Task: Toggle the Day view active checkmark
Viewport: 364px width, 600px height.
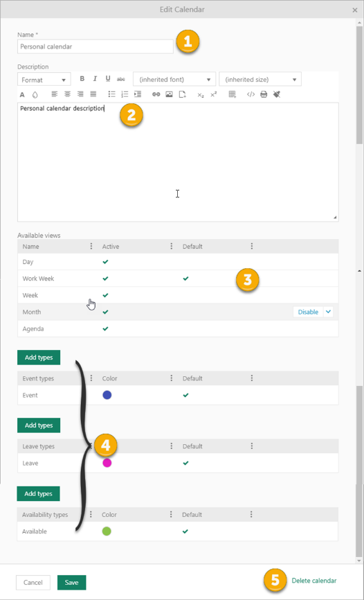Action: [105, 262]
